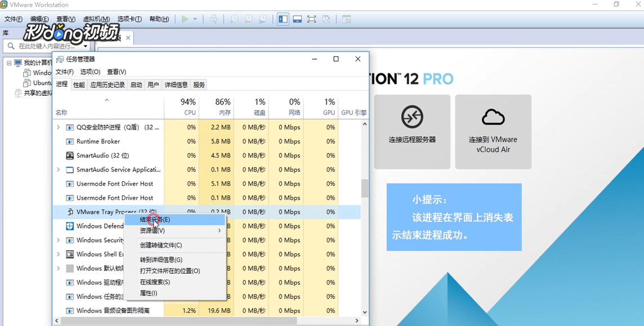
Task: Click Unity mode toolbar icon
Action: (326, 19)
